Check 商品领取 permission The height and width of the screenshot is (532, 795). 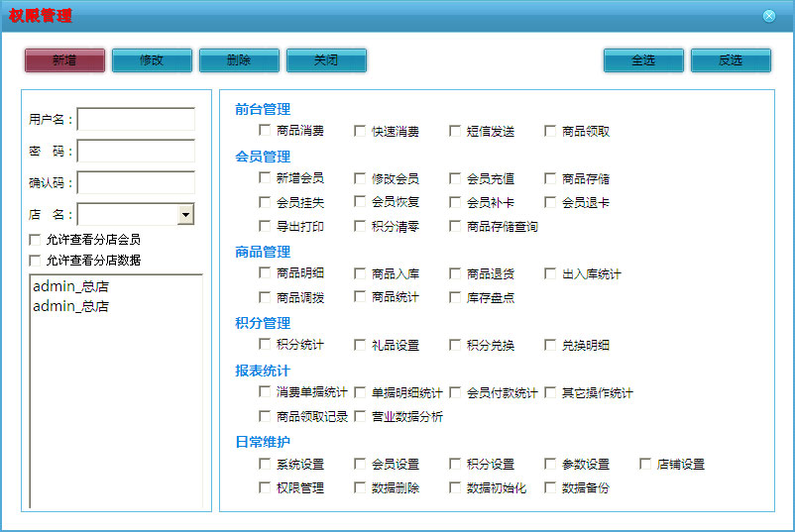point(550,131)
